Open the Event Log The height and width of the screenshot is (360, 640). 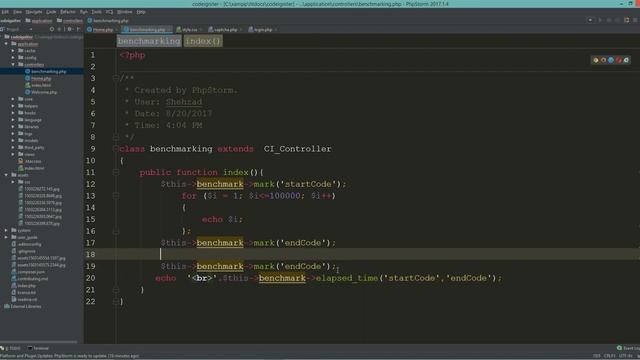[628, 348]
